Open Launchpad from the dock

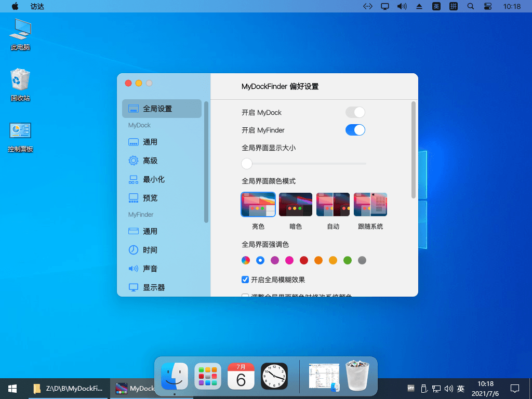pyautogui.click(x=207, y=377)
